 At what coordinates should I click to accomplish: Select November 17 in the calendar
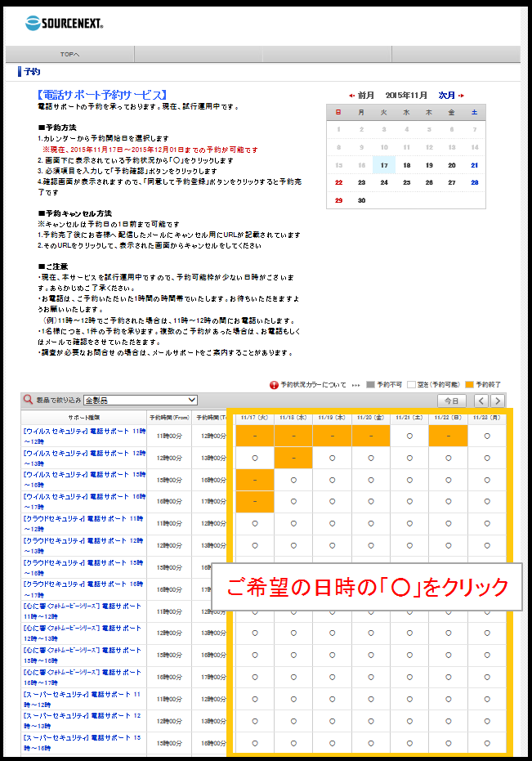point(383,165)
